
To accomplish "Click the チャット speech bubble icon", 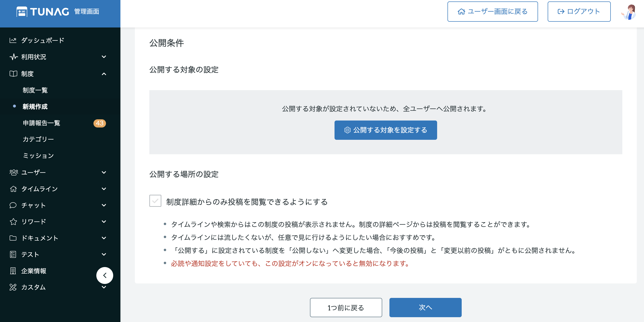I will tap(13, 205).
